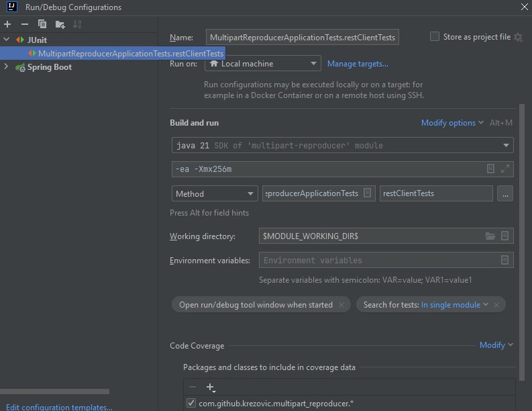The width and height of the screenshot is (532, 411).
Task: Expand the VM options field
Action: point(505,169)
